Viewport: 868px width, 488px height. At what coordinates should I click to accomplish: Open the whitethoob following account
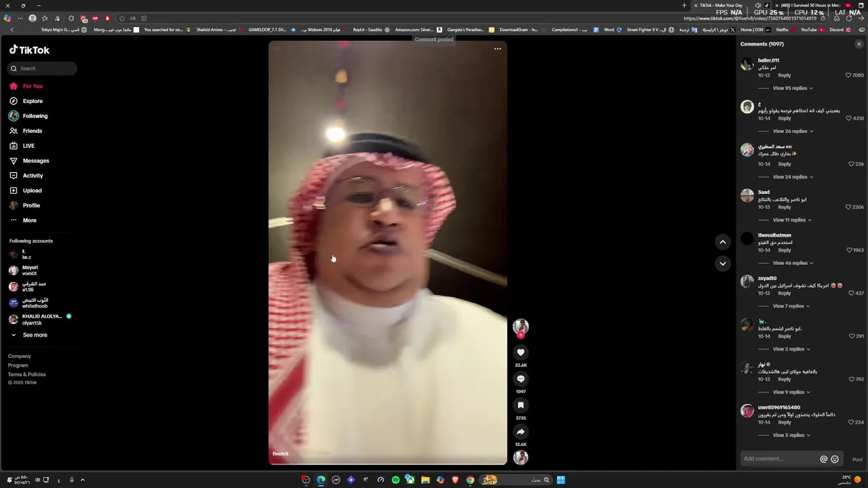pos(28,303)
